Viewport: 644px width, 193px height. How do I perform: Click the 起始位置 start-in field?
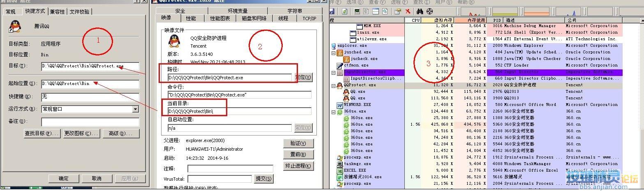(90, 84)
